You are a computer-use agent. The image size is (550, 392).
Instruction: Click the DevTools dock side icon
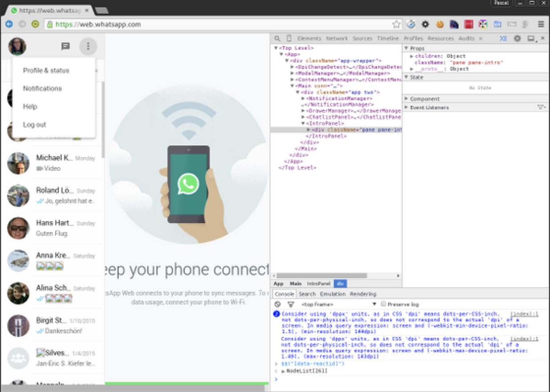point(531,39)
